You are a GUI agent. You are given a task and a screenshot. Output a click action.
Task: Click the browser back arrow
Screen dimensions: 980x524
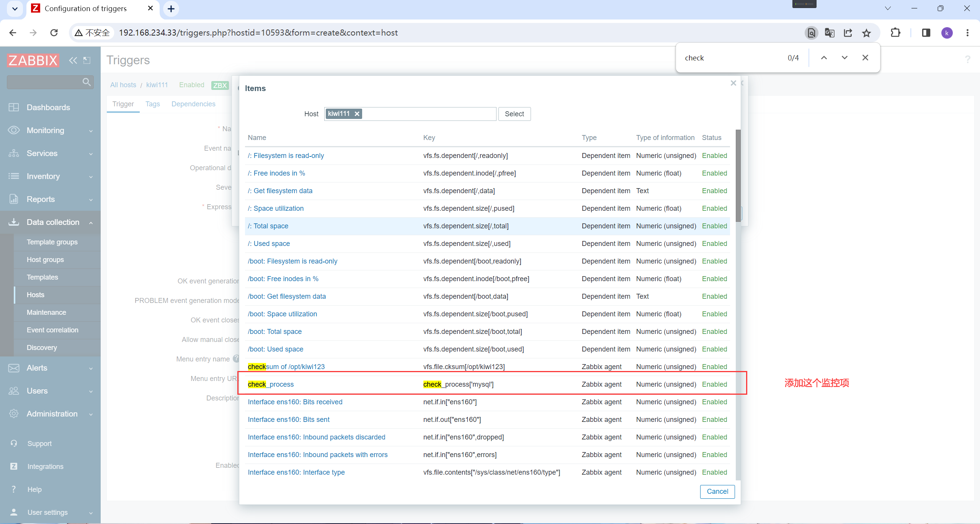pyautogui.click(x=13, y=33)
